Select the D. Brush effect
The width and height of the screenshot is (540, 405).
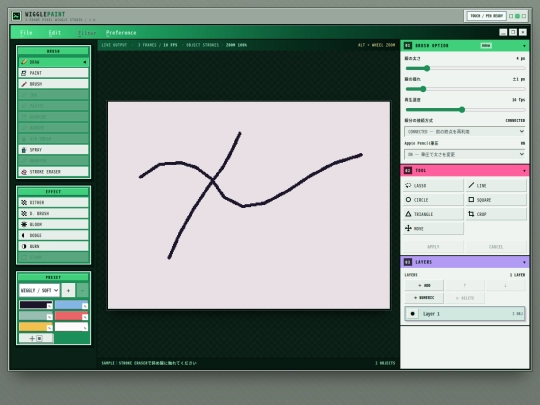pos(53,214)
